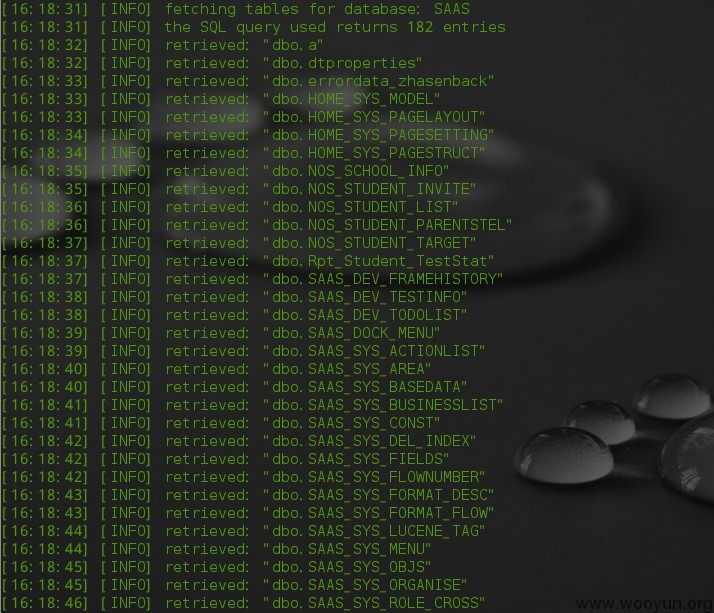This screenshot has width=714, height=613.
Task: Select the entry "dbo.SAAS_SYS_OBJS"
Action: click(x=347, y=567)
